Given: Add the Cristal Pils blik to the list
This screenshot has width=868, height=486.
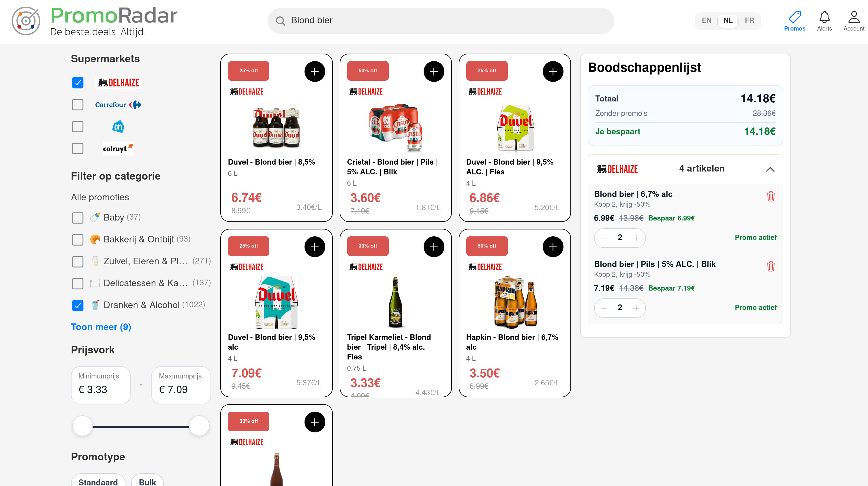Looking at the screenshot, I should [434, 71].
